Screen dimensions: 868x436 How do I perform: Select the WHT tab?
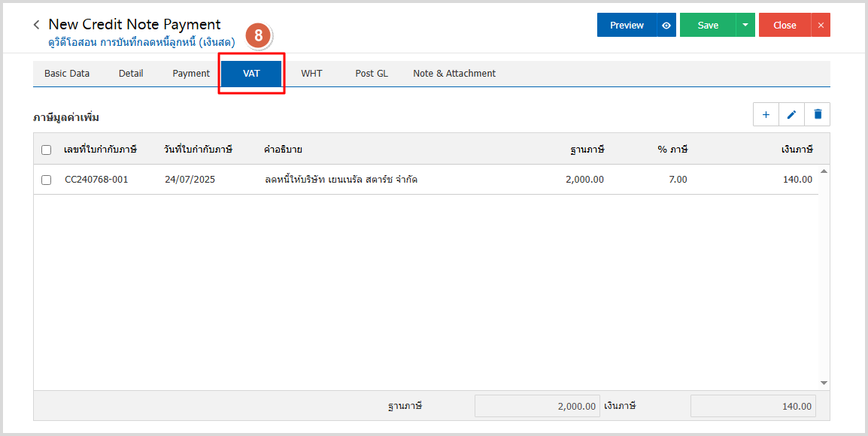click(311, 74)
